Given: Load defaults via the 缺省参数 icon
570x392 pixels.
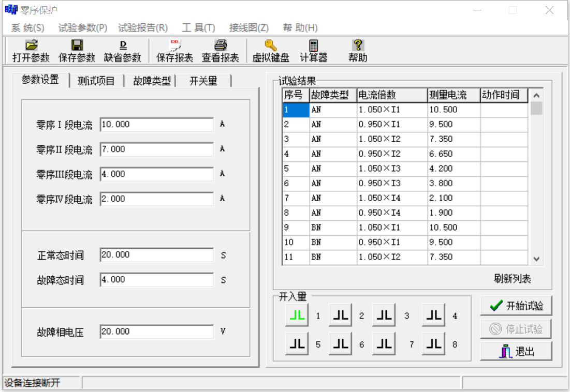Looking at the screenshot, I should [x=122, y=51].
